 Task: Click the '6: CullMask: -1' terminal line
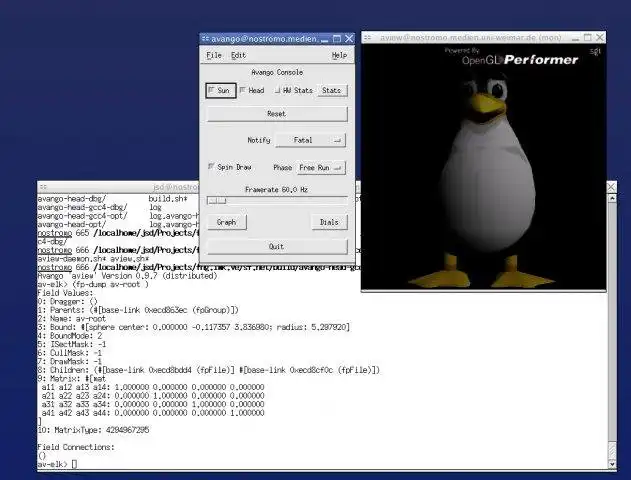point(69,353)
